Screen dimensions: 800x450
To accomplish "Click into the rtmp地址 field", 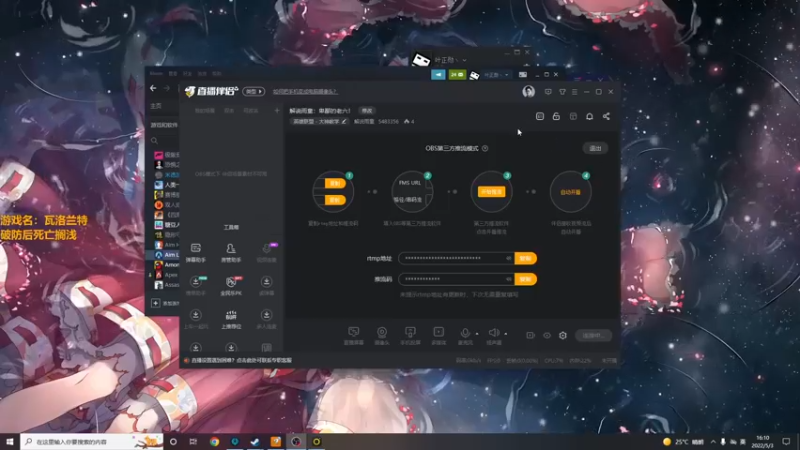I will (456, 258).
